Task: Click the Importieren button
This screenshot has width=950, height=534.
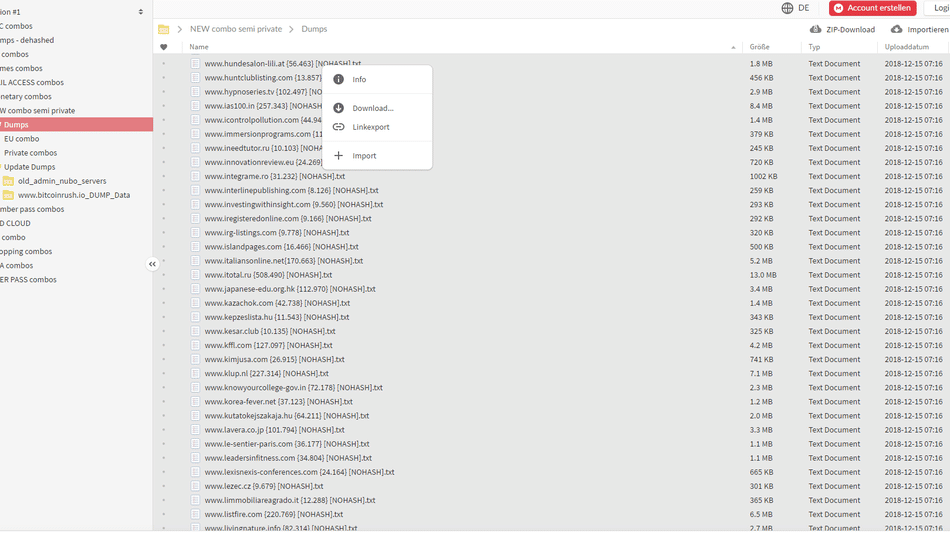Action: (x=920, y=29)
